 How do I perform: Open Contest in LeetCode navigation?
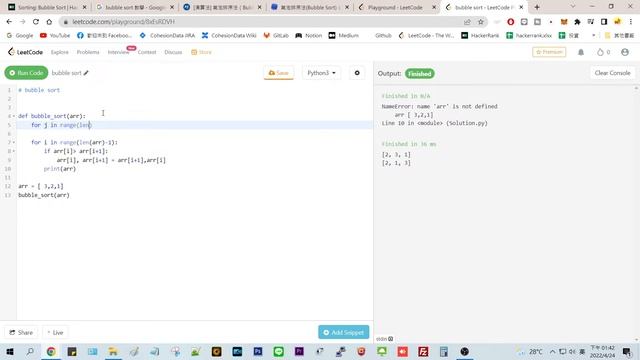(147, 52)
